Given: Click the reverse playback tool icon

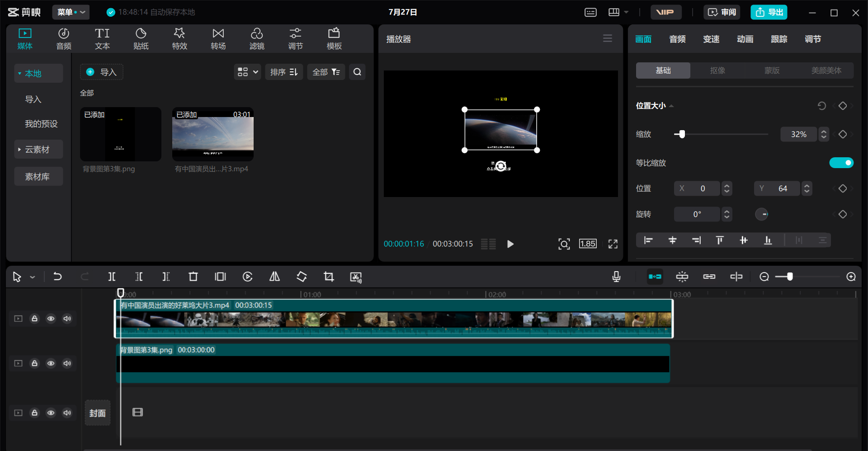Looking at the screenshot, I should click(x=247, y=277).
